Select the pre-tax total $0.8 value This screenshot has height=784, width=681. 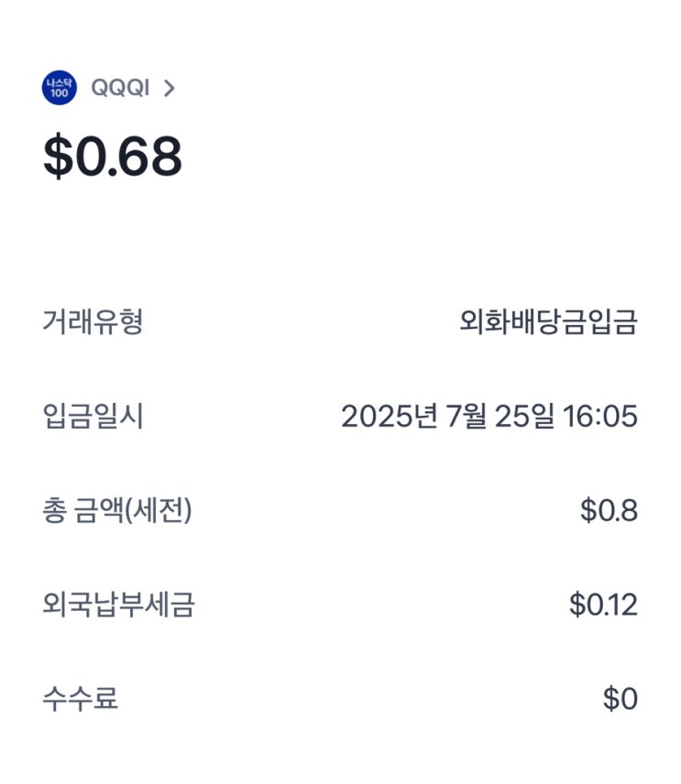tap(609, 511)
